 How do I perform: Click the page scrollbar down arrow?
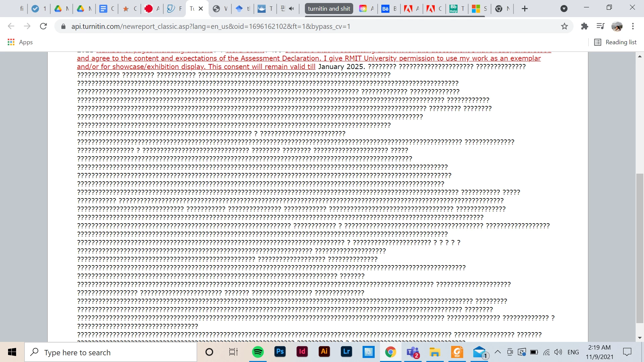(x=640, y=338)
